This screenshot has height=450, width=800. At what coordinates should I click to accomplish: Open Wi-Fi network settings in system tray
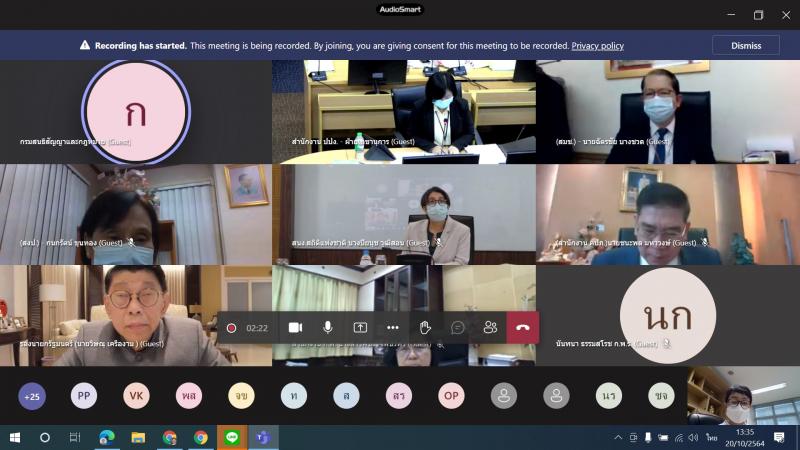[x=678, y=437]
